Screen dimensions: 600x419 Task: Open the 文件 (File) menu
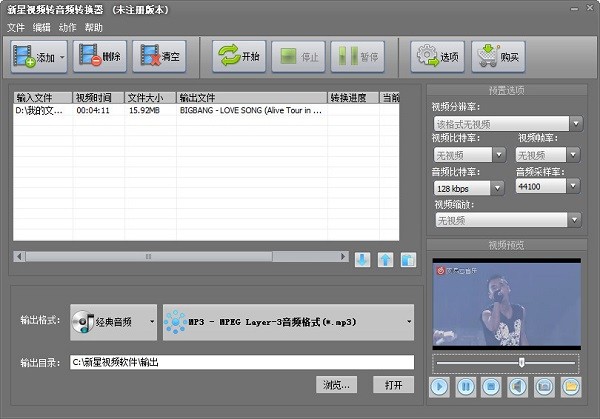pyautogui.click(x=16, y=27)
